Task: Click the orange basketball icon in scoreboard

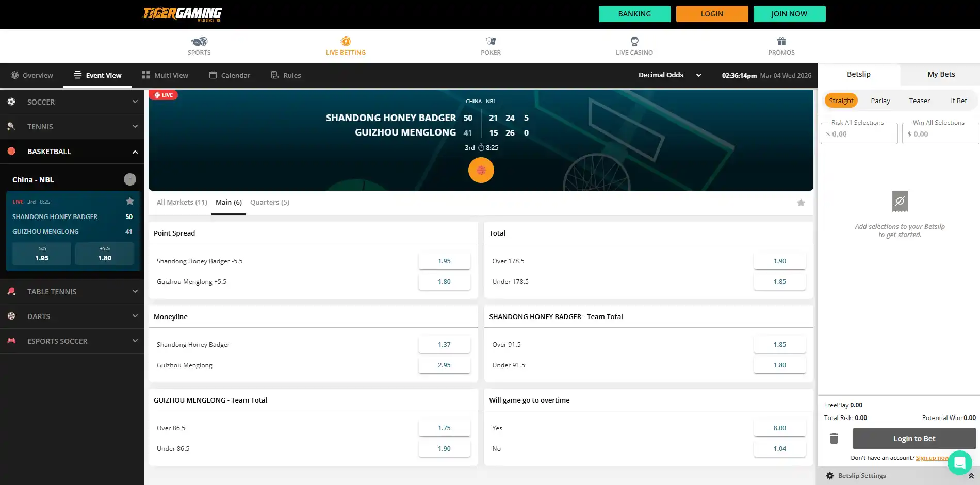Action: pyautogui.click(x=481, y=170)
